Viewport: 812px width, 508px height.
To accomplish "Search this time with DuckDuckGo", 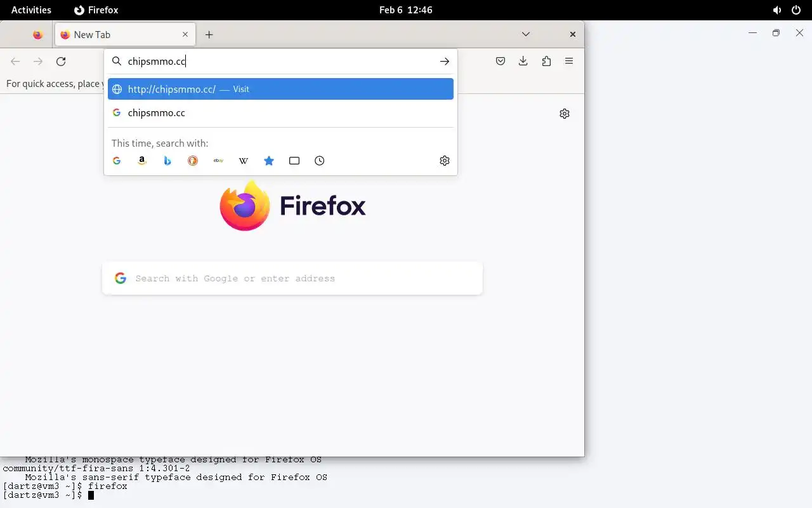I will point(193,161).
